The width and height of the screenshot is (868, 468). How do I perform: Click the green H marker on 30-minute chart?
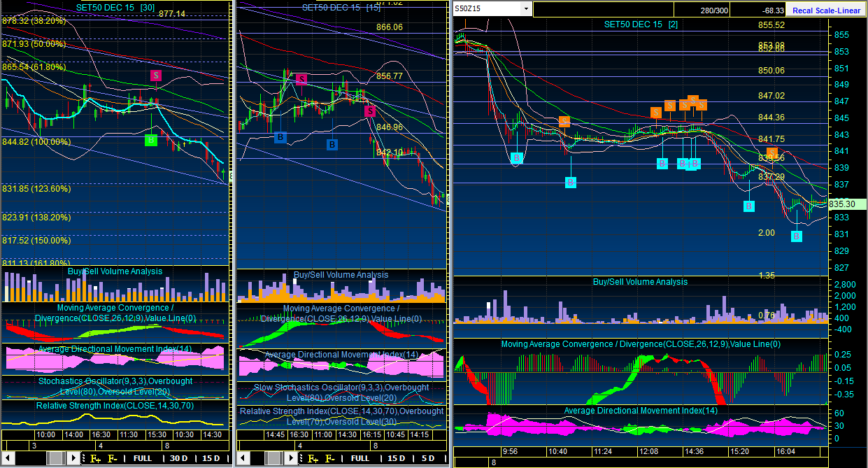click(x=150, y=141)
